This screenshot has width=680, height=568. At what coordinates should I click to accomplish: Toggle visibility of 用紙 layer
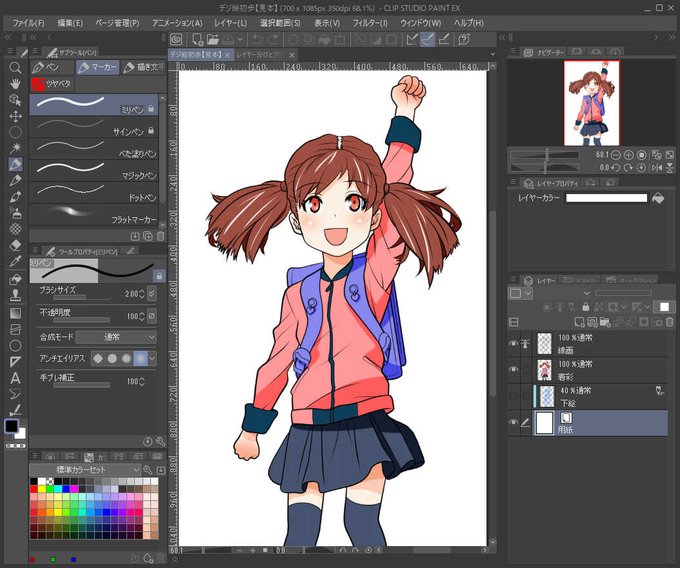[513, 422]
